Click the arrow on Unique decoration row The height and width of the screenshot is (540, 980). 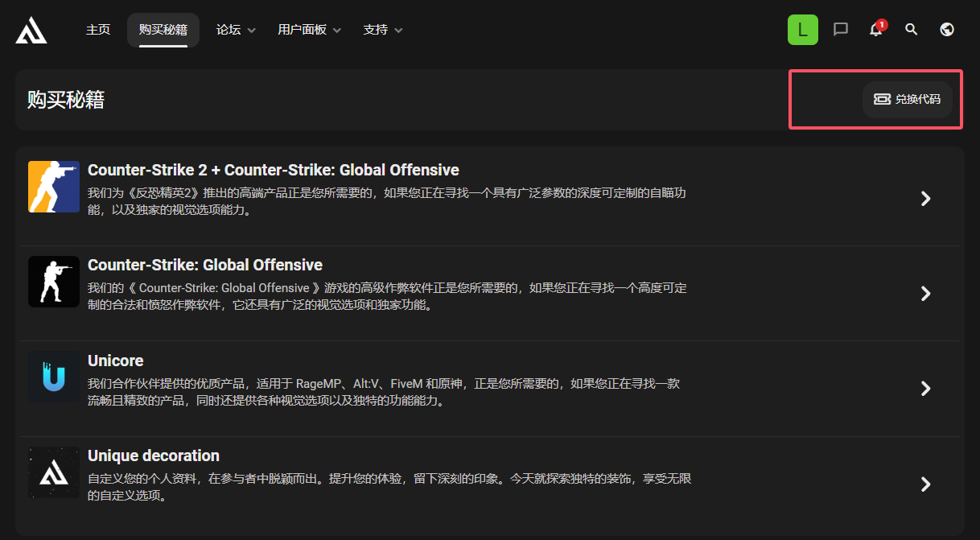[x=925, y=484]
